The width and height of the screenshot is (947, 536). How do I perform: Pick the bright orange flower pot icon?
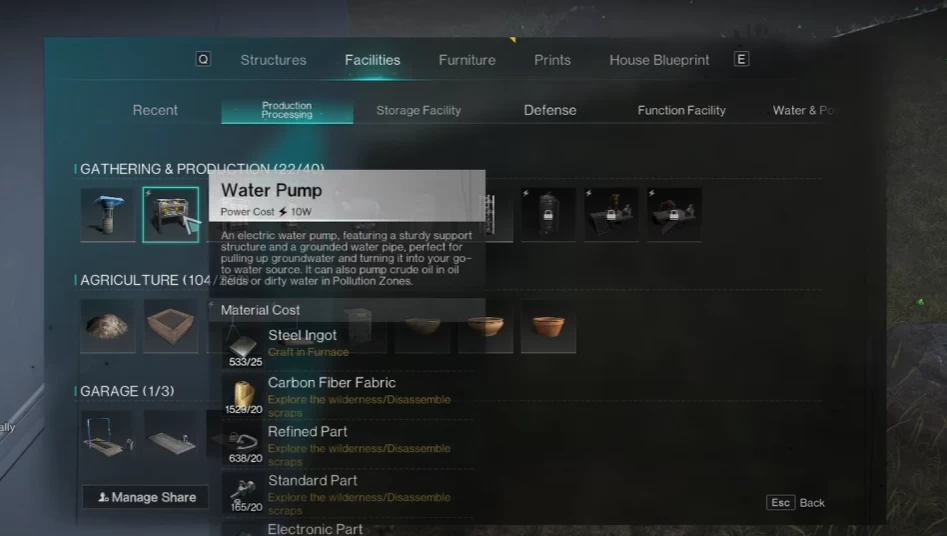coord(548,326)
